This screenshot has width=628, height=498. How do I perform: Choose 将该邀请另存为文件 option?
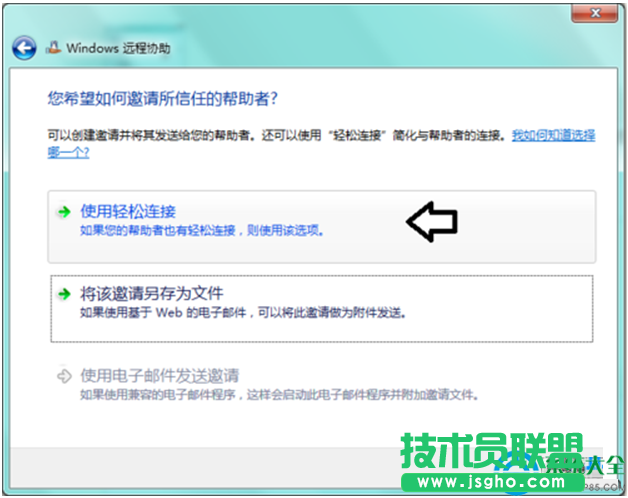click(x=322, y=308)
